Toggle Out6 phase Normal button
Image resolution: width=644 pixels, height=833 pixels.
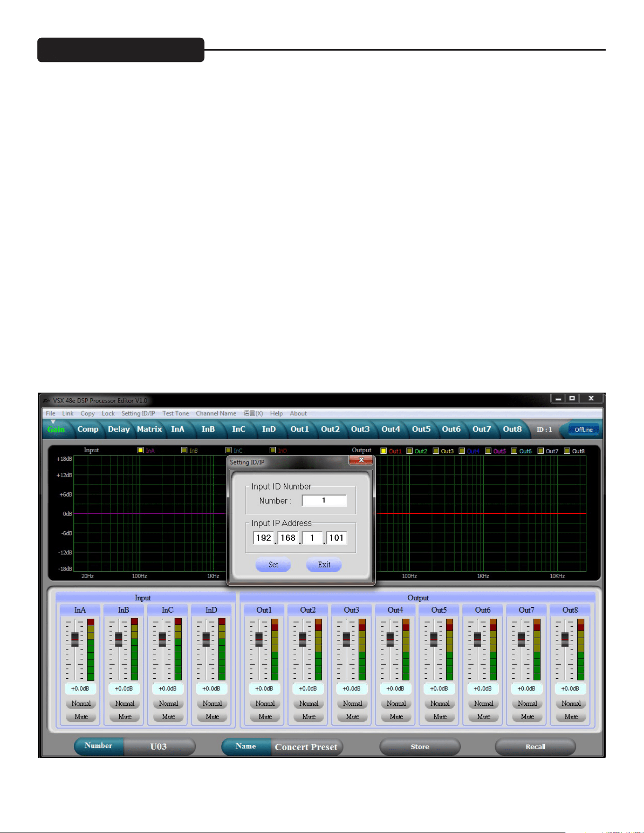[484, 704]
